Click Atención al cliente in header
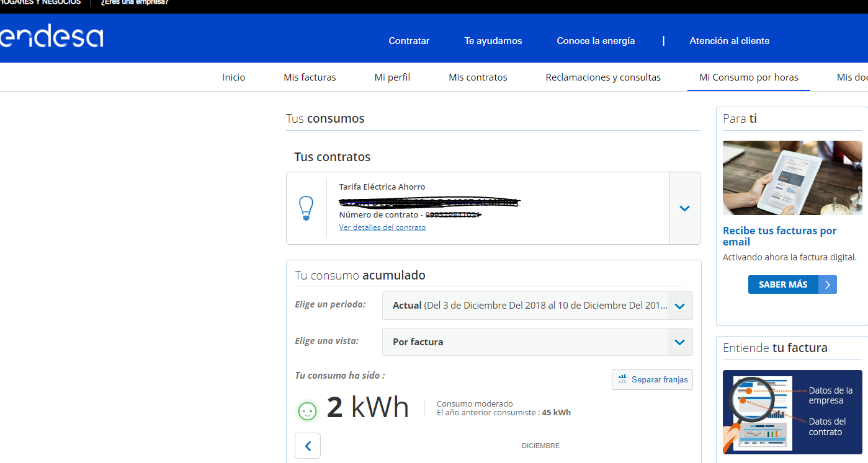This screenshot has height=463, width=868. pos(729,41)
